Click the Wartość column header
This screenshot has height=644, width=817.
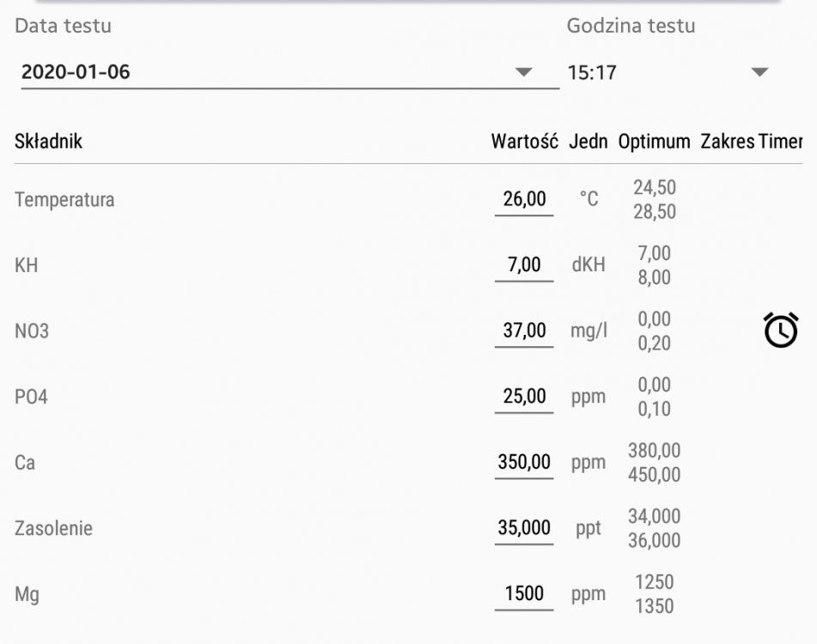pyautogui.click(x=524, y=142)
